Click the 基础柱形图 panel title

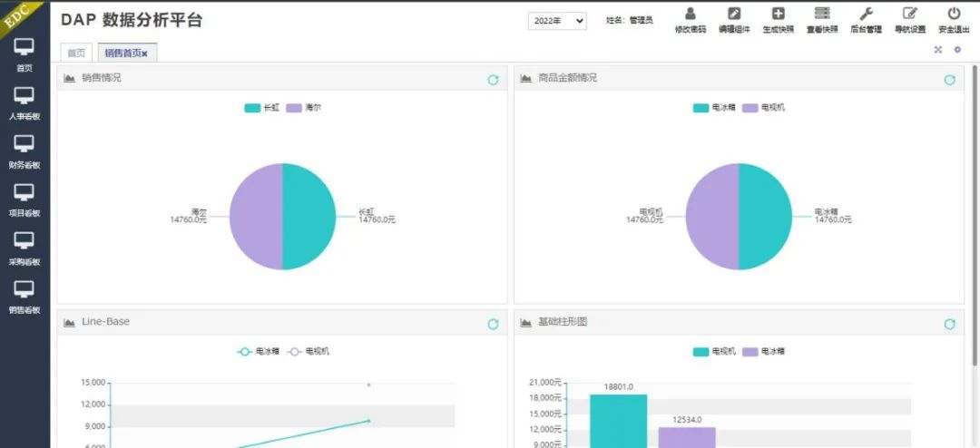click(563, 322)
